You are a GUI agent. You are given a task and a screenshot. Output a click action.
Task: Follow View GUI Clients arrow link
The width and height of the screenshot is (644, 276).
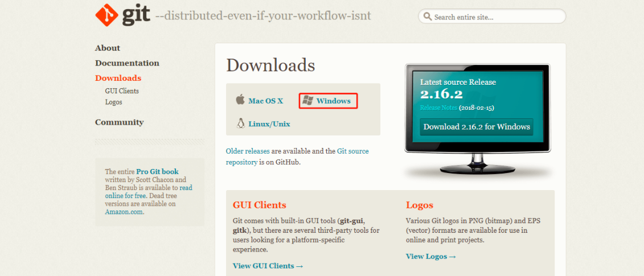coord(268,266)
